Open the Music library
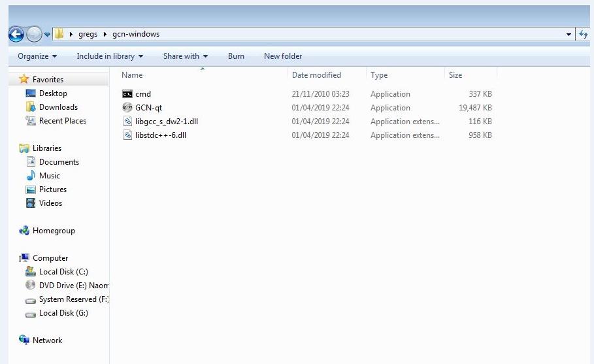 50,175
